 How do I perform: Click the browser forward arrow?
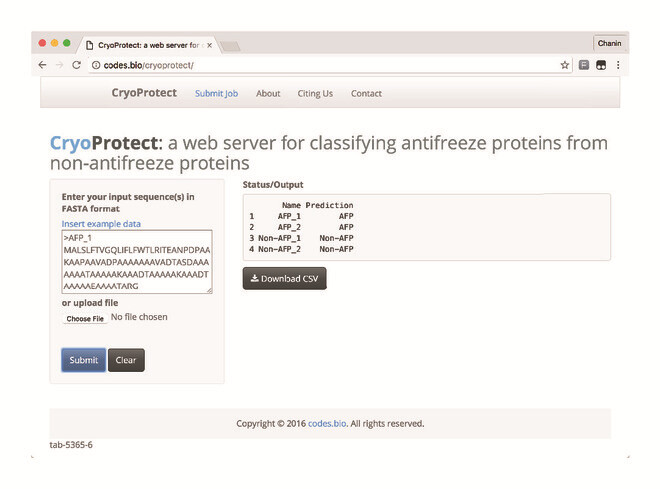pyautogui.click(x=59, y=65)
